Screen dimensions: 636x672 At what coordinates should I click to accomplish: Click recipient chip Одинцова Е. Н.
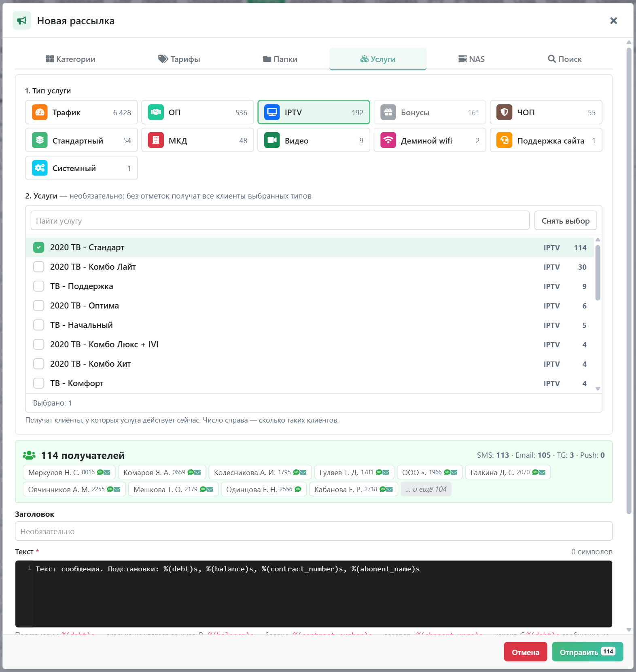(264, 489)
